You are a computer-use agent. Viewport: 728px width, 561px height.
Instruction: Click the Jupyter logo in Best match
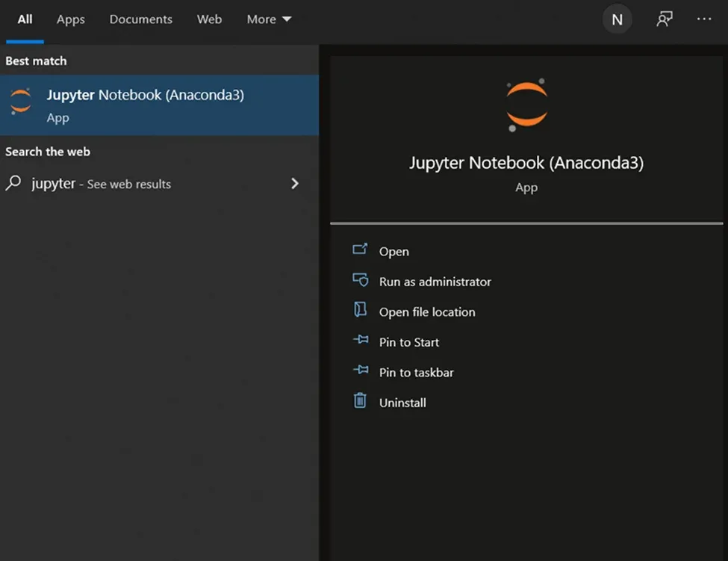(x=21, y=102)
